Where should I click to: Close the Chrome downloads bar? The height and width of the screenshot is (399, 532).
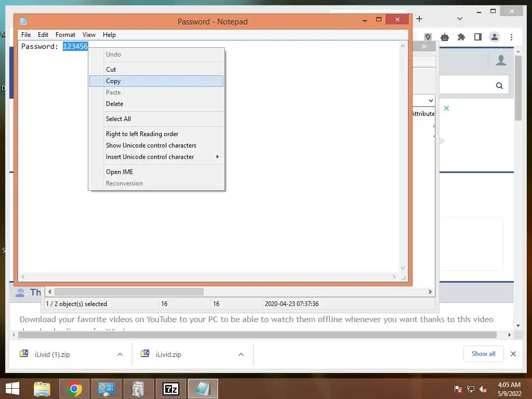click(x=513, y=354)
